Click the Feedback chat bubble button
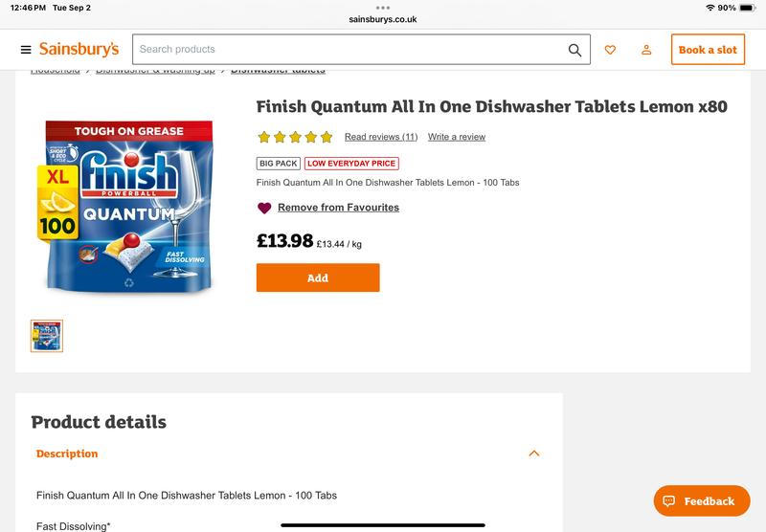 click(x=702, y=500)
